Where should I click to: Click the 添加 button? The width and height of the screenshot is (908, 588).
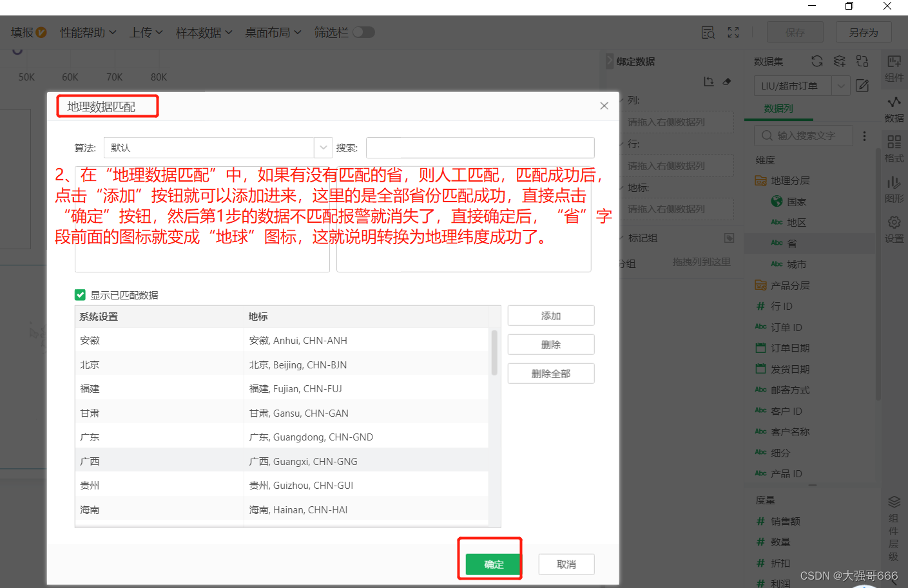pos(551,316)
